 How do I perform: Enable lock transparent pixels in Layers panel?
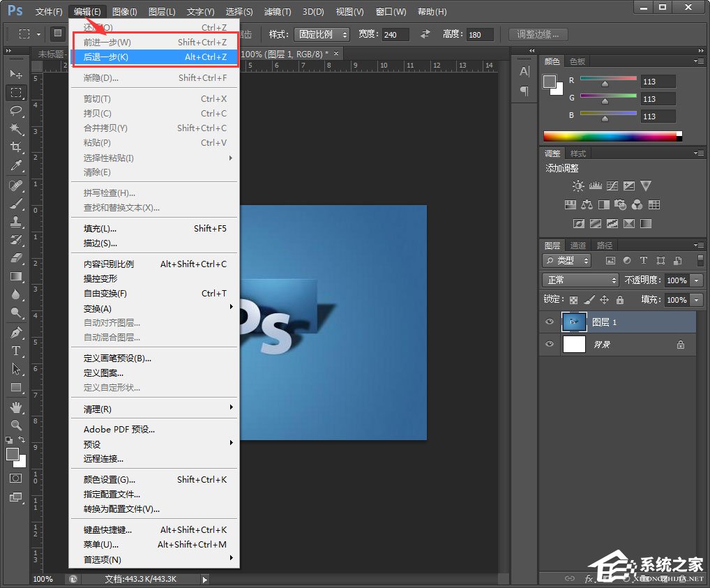coord(574,299)
